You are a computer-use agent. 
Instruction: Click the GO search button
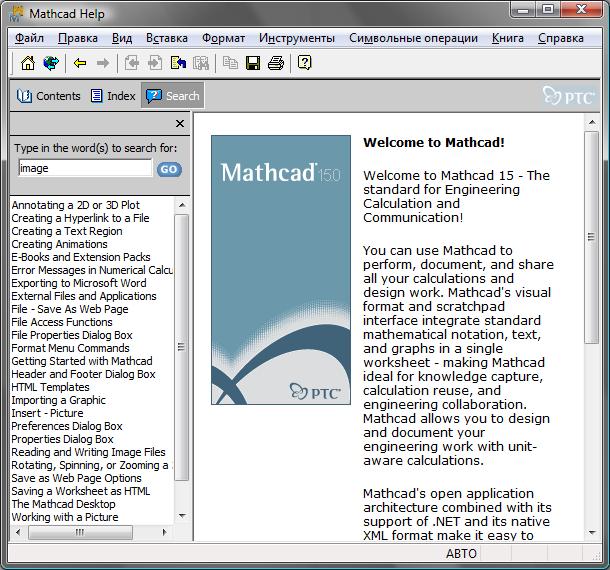click(169, 169)
